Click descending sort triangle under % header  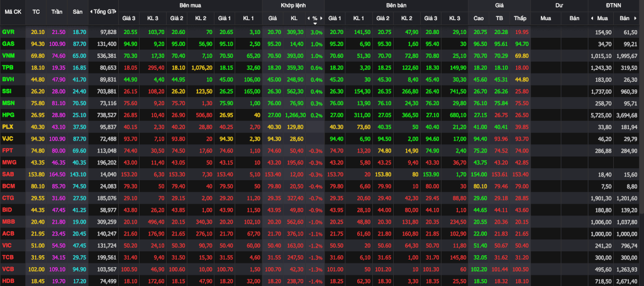click(315, 23)
